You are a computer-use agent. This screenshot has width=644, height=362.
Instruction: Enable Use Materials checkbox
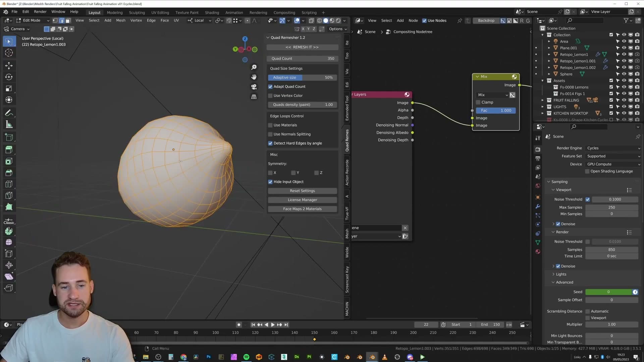(270, 125)
